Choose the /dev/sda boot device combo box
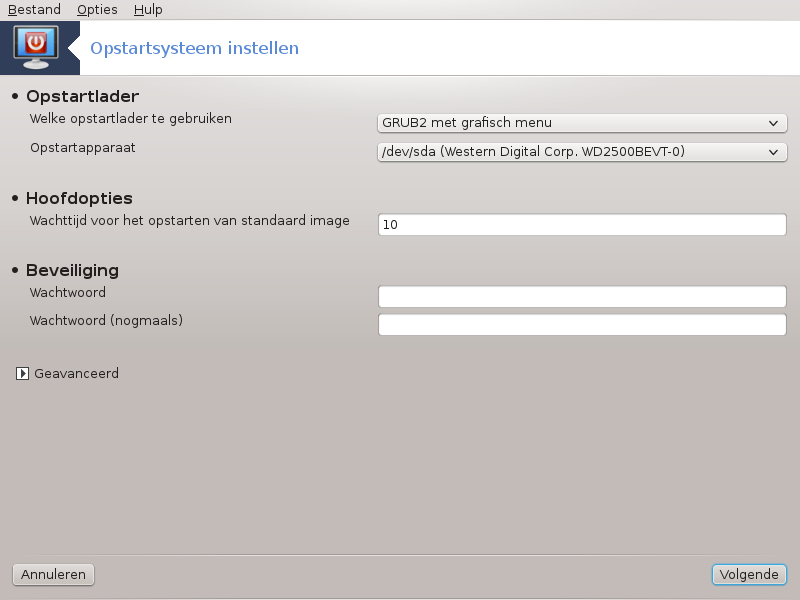This screenshot has width=800, height=600. point(582,152)
